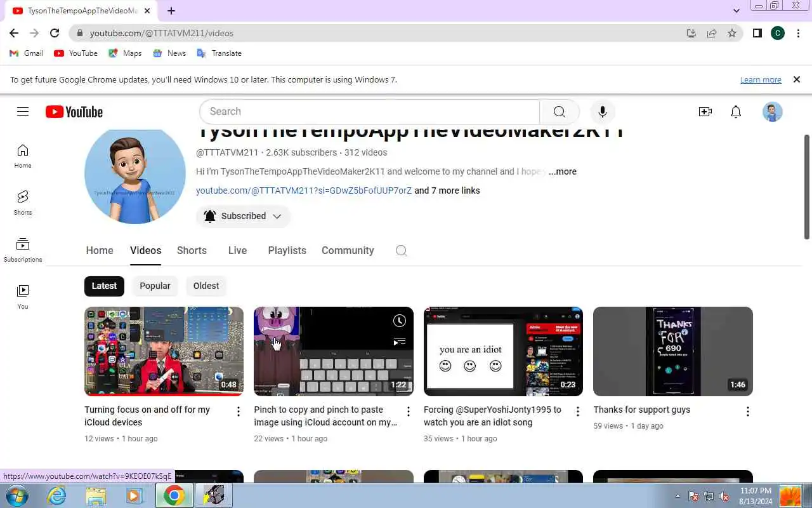The height and width of the screenshot is (508, 812).
Task: Sort videos by Oldest
Action: tap(206, 286)
